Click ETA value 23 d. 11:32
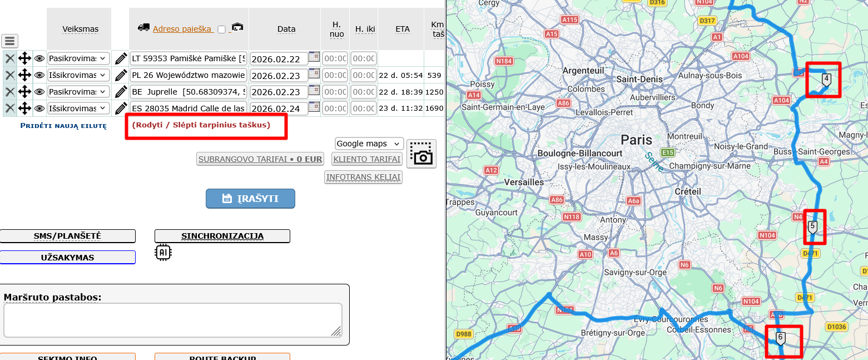The width and height of the screenshot is (868, 360). click(401, 108)
